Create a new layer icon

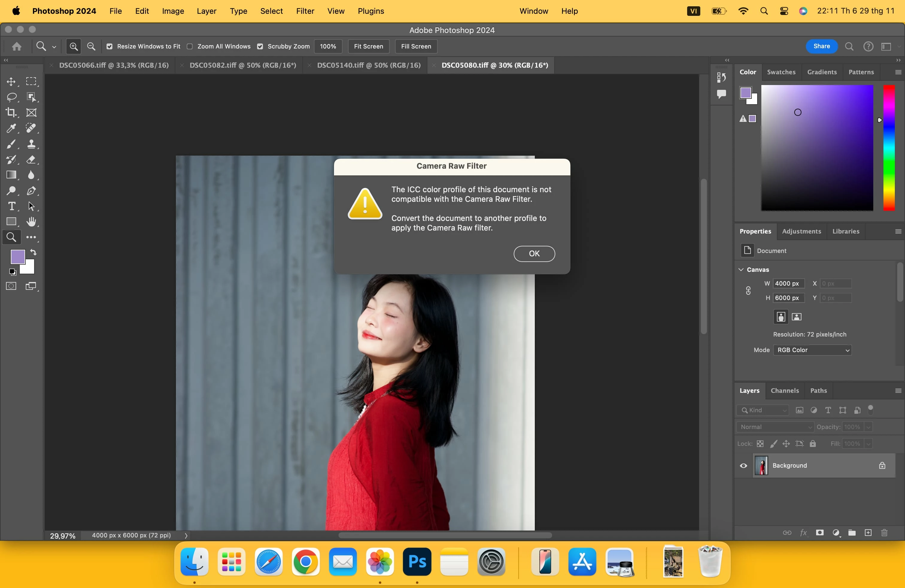[868, 533]
